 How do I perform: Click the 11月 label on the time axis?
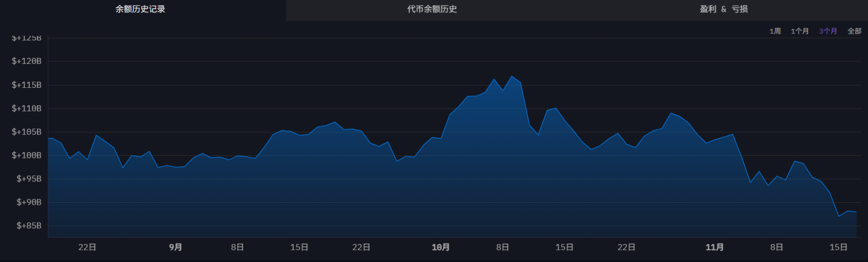(x=715, y=247)
